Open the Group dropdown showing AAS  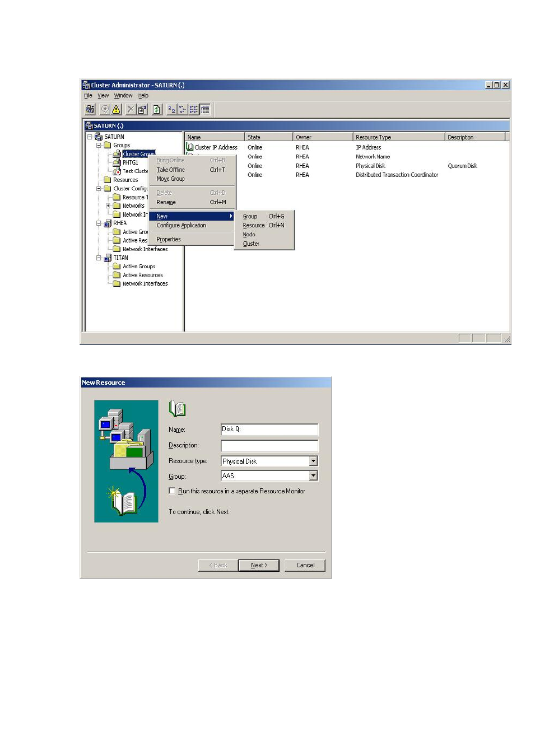pyautogui.click(x=314, y=475)
